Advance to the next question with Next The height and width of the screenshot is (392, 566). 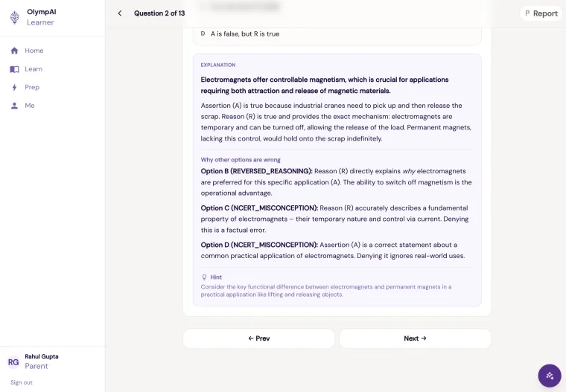click(x=415, y=338)
